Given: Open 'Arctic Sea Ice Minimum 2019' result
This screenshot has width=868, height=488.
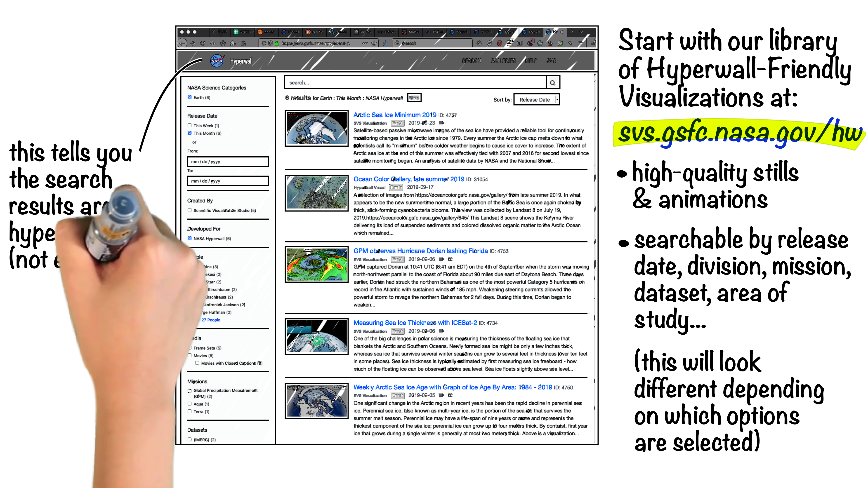Looking at the screenshot, I should click(x=395, y=115).
